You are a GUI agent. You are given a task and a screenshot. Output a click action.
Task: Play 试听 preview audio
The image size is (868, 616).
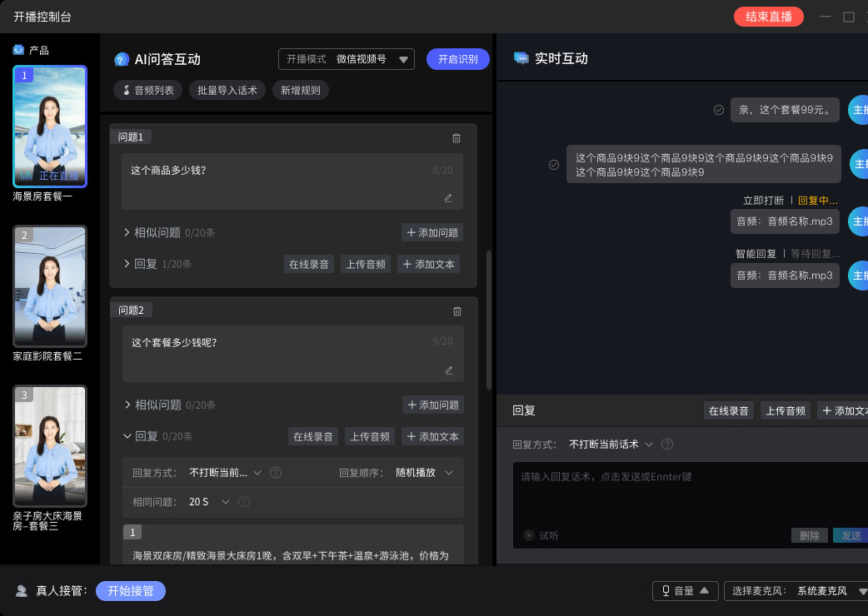[x=528, y=535]
